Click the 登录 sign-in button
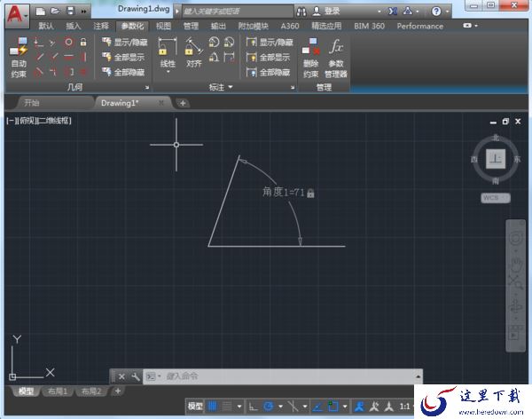The height and width of the screenshot is (419, 532). (326, 12)
